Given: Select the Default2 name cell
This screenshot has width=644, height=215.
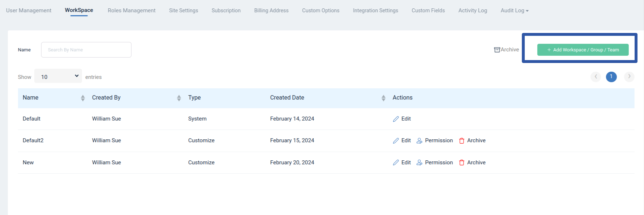Looking at the screenshot, I should [33, 140].
